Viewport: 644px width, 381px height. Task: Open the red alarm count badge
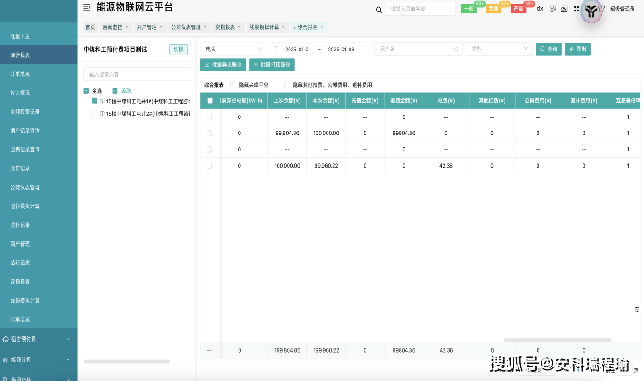coord(518,9)
